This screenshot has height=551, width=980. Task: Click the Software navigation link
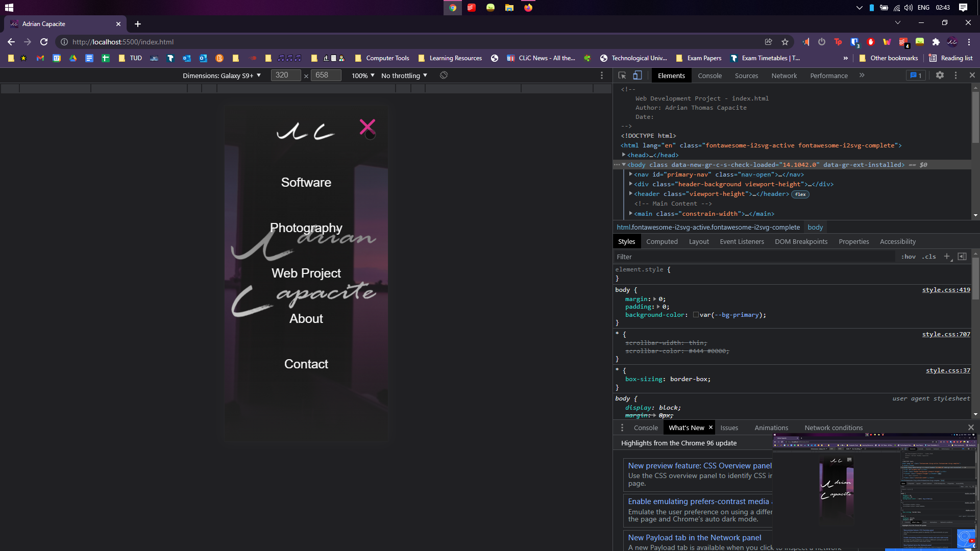[306, 182]
